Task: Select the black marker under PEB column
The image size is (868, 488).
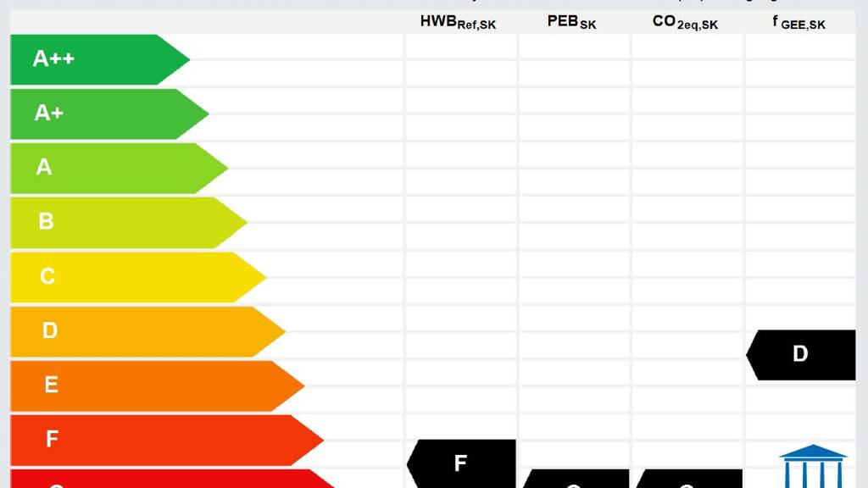Action: tap(575, 480)
